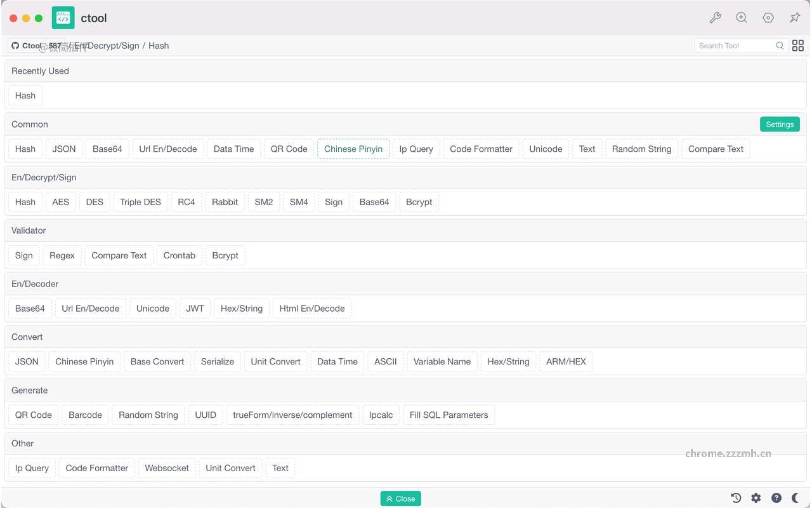The image size is (812, 508).
Task: Open the gear settings icon at bottom
Action: coord(756,498)
